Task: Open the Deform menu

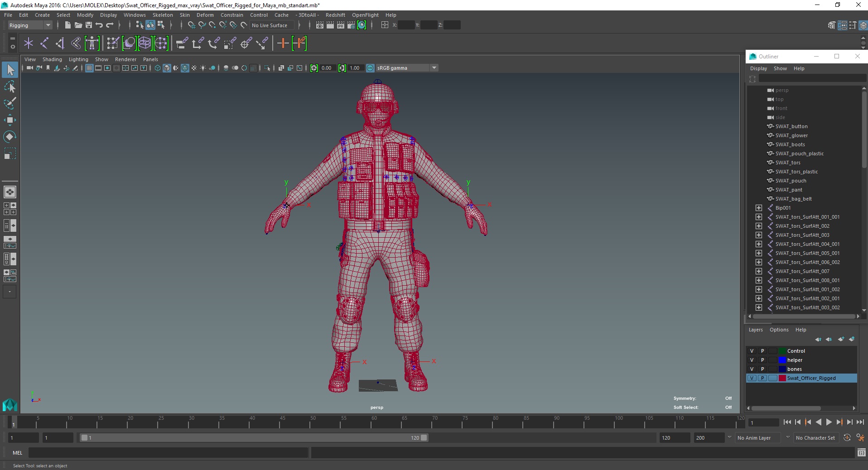Action: point(205,15)
